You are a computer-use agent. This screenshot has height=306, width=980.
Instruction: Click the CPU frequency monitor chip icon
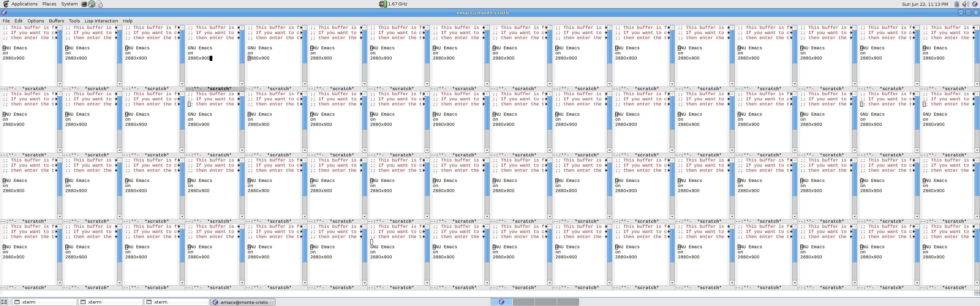pos(383,4)
